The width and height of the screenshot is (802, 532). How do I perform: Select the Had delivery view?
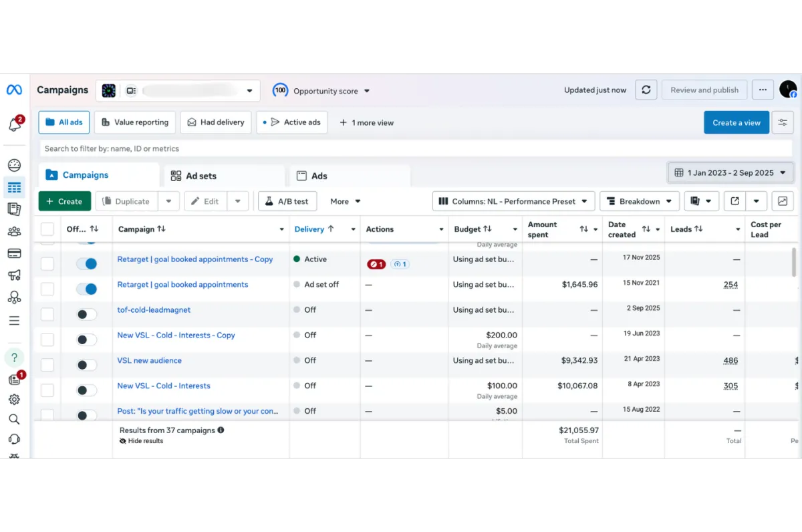point(216,122)
